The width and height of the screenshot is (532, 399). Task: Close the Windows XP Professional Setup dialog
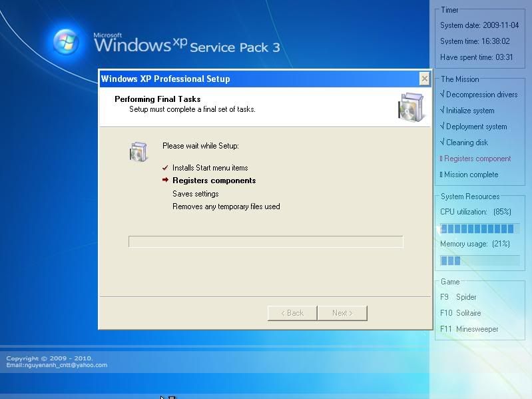point(424,79)
